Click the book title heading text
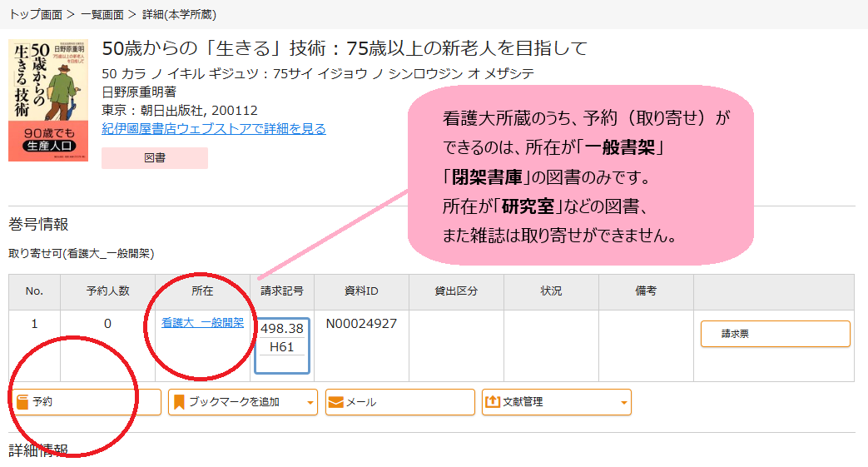This screenshot has width=868, height=467. tap(345, 48)
